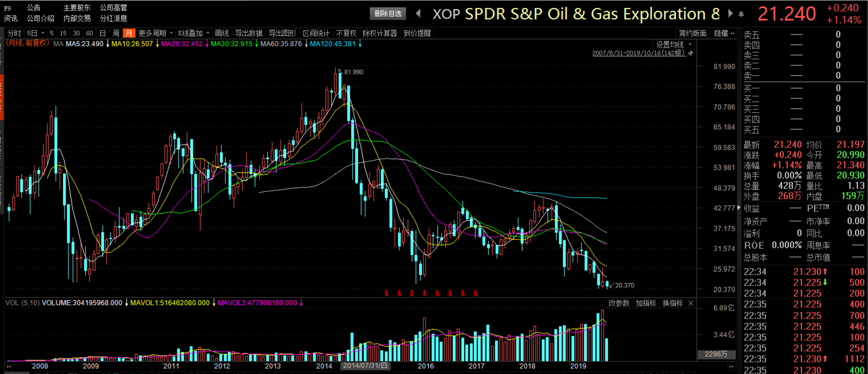The image size is (868, 374).
Task: Click the 2014/07/31 timeline date marker
Action: pyautogui.click(x=365, y=366)
